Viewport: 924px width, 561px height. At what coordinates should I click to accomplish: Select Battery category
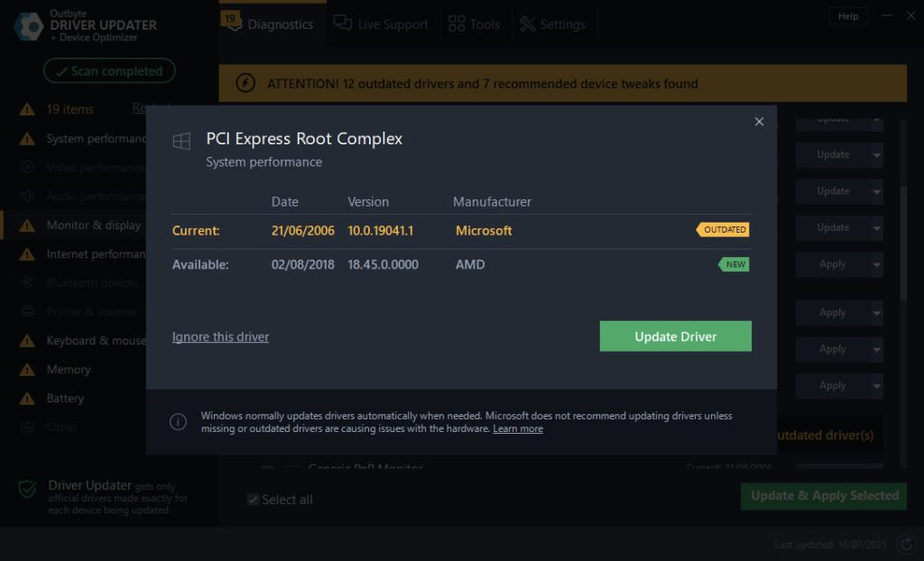click(x=65, y=399)
